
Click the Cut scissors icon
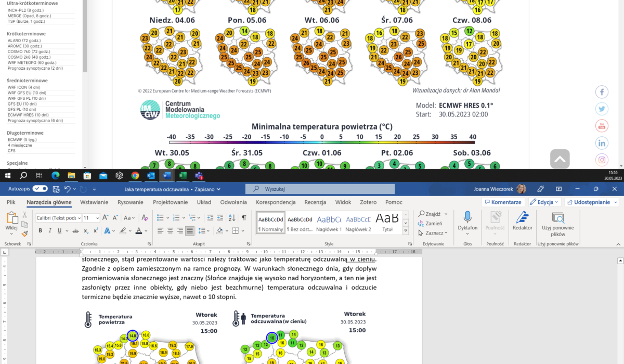pyautogui.click(x=24, y=215)
